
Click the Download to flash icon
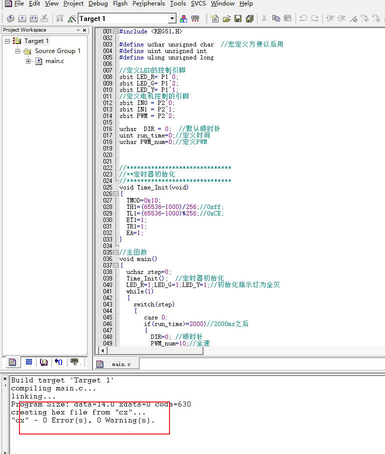(60, 19)
